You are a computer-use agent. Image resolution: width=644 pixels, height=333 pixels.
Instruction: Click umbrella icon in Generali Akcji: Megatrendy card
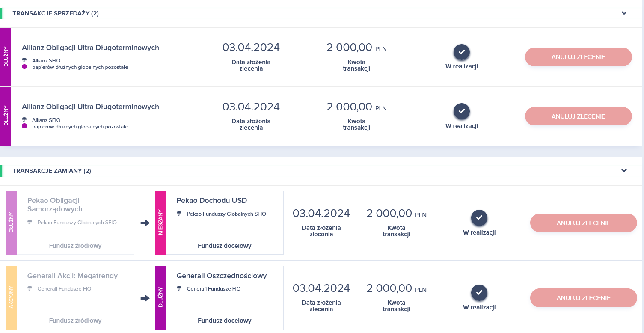point(30,289)
